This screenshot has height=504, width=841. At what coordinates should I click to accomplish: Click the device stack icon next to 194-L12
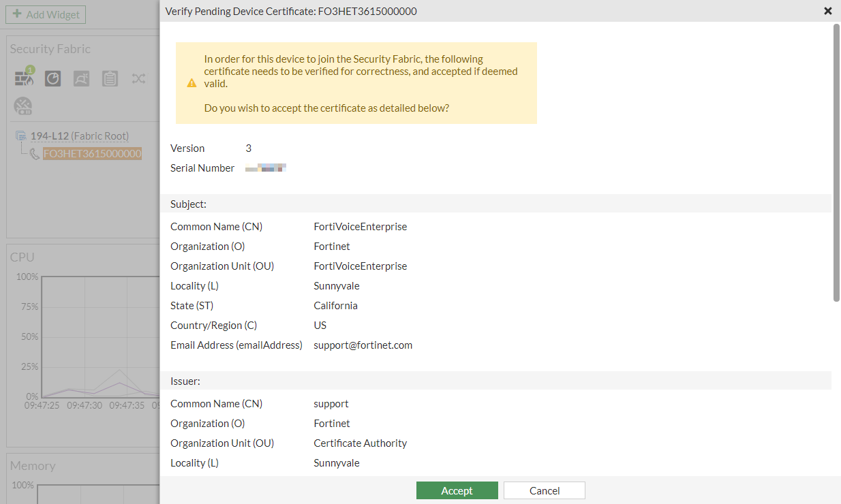click(x=22, y=135)
